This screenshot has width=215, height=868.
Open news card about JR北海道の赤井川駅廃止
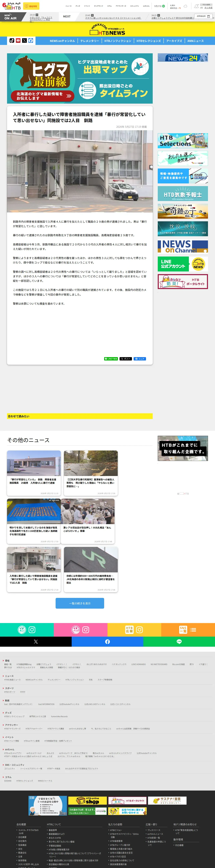coord(91,569)
